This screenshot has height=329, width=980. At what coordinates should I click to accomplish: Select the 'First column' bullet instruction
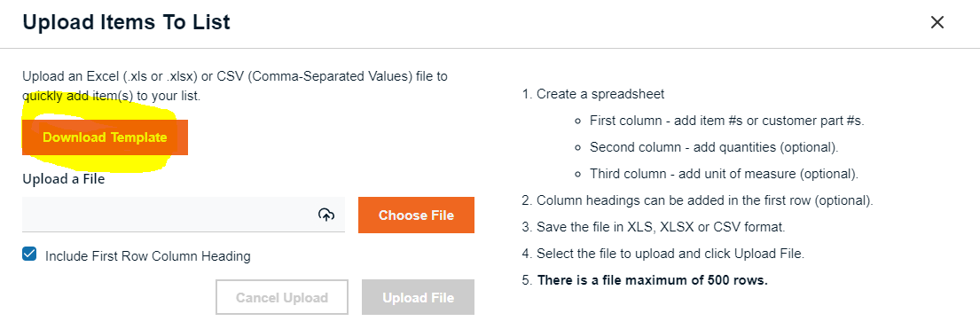click(x=727, y=121)
